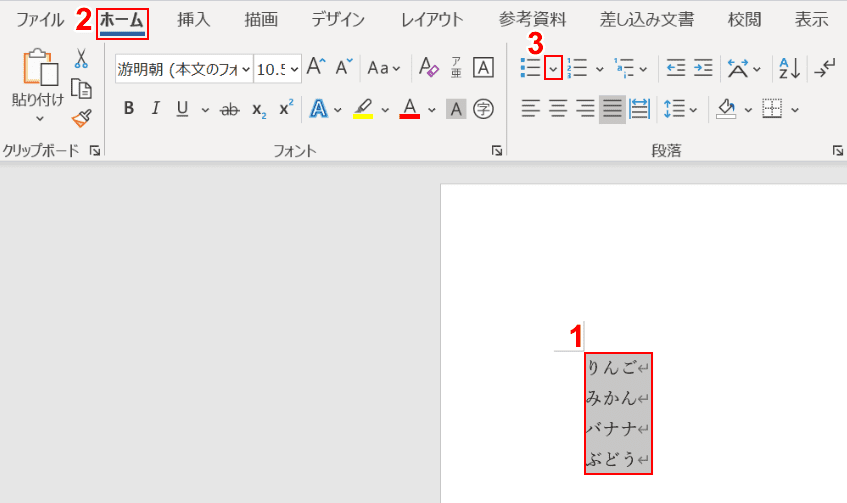
Task: Align text to the left
Action: tap(531, 109)
